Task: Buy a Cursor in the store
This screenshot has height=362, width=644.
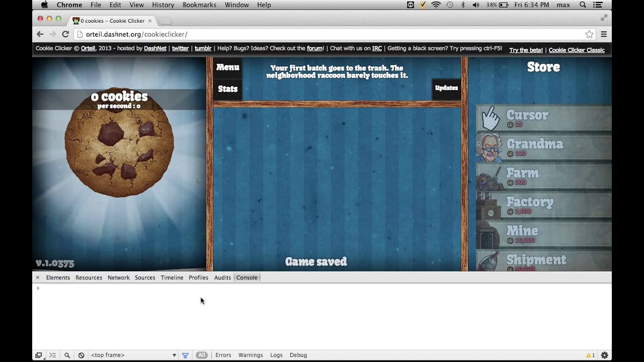Action: pos(544,119)
